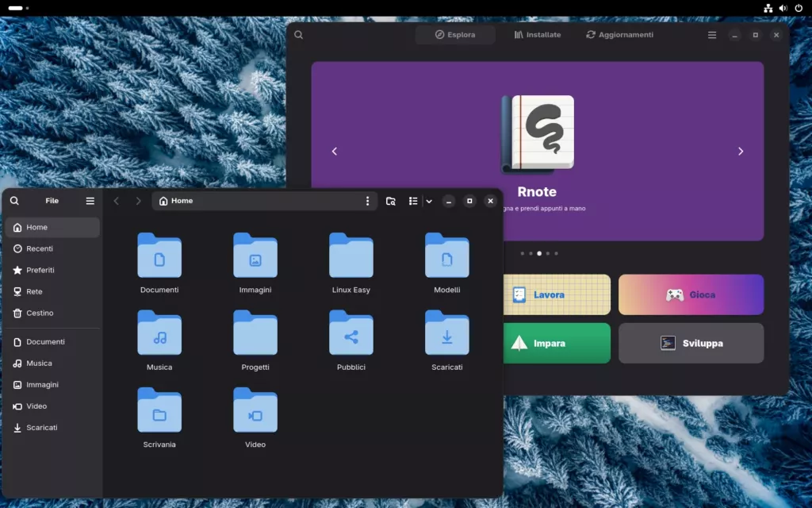Open the Software window hamburger menu

point(712,35)
